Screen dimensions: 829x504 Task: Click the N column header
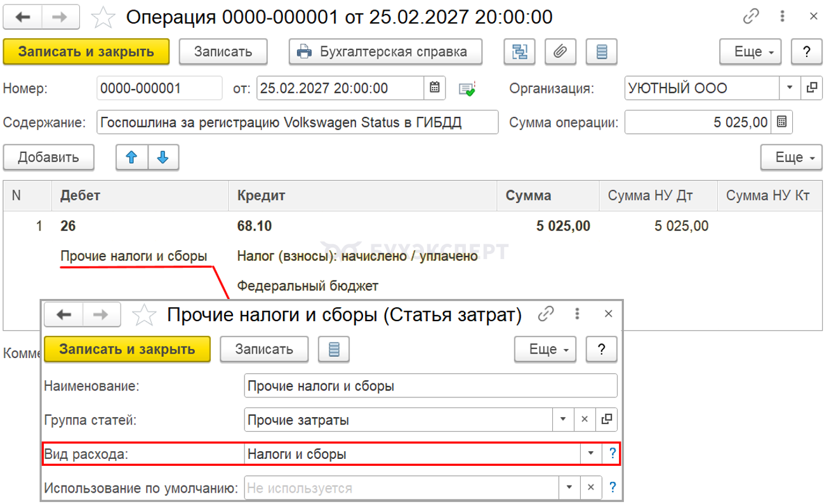pos(29,196)
